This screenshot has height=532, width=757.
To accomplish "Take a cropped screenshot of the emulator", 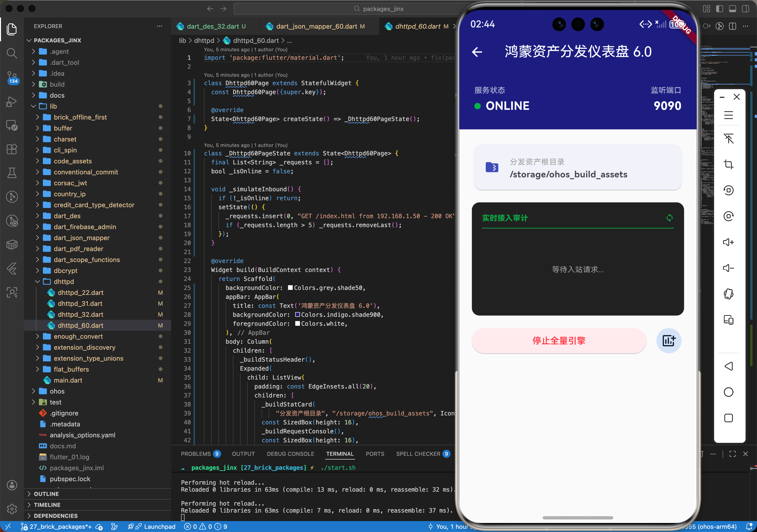I will (x=729, y=165).
